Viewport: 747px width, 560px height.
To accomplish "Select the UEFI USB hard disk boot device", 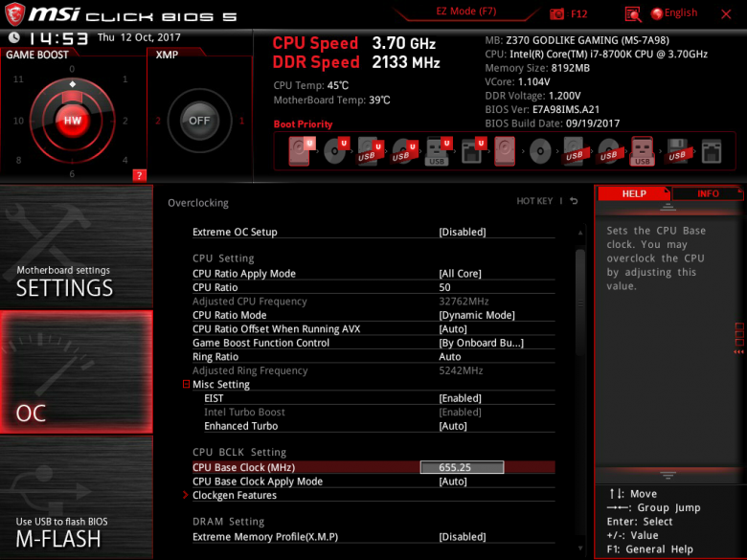I will click(371, 151).
